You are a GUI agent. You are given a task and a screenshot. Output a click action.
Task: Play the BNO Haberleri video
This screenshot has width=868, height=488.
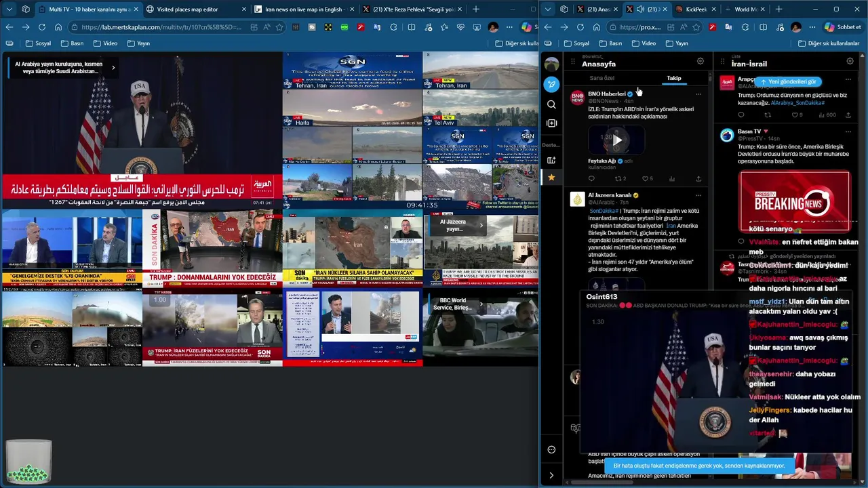pyautogui.click(x=617, y=140)
